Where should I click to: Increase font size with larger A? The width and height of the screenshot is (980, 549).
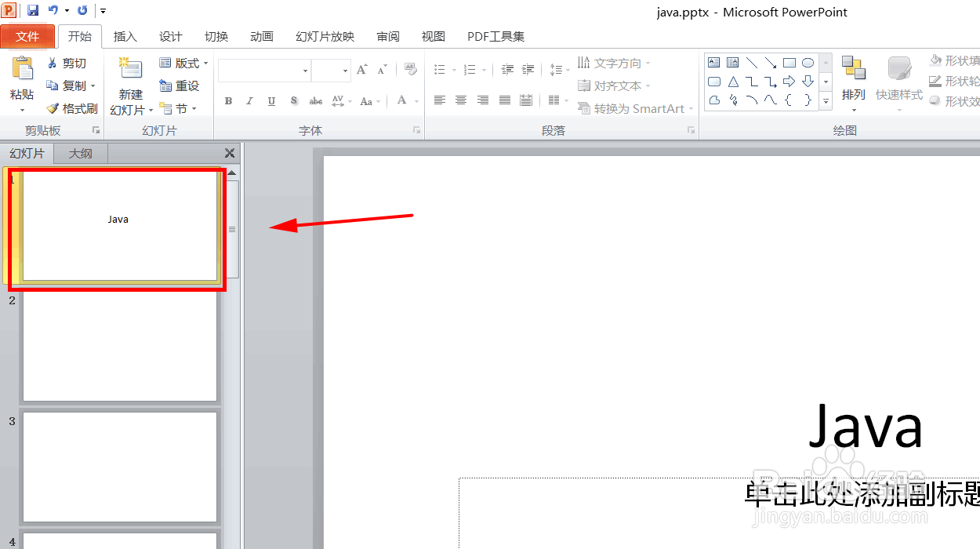pos(361,70)
